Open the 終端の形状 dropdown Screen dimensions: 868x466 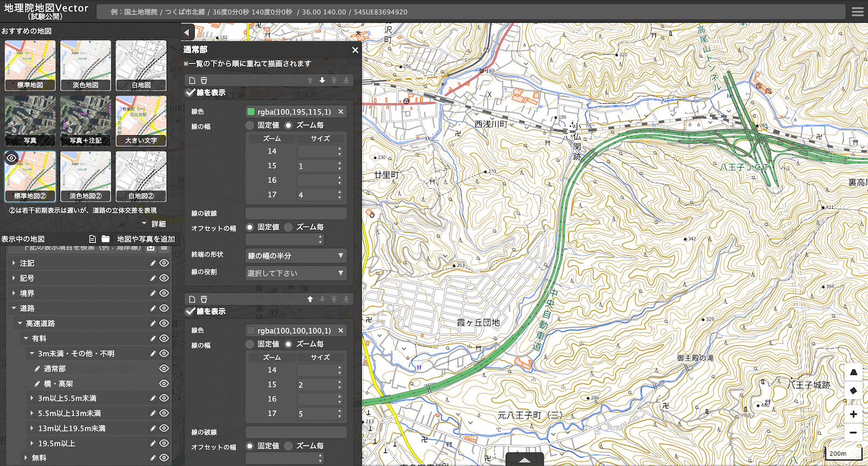[296, 256]
